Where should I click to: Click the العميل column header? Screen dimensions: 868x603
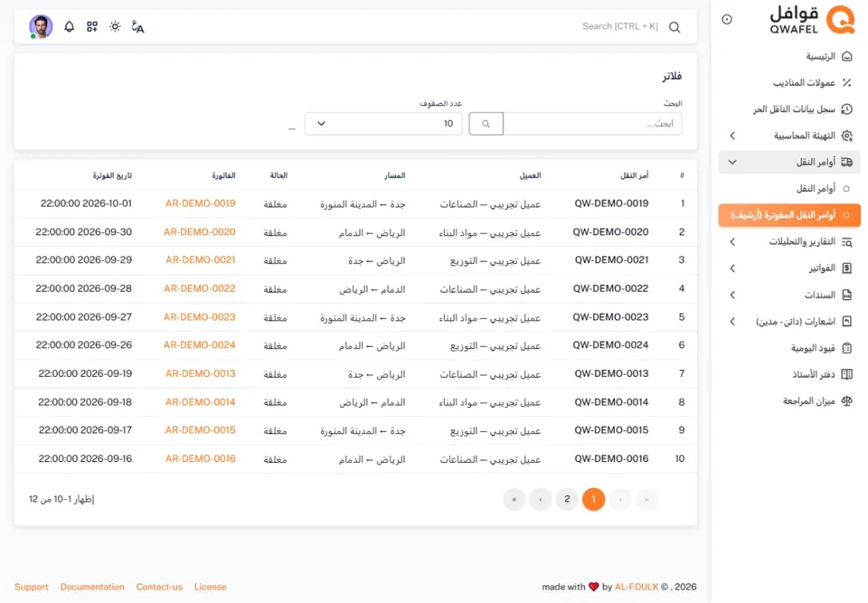(x=531, y=175)
